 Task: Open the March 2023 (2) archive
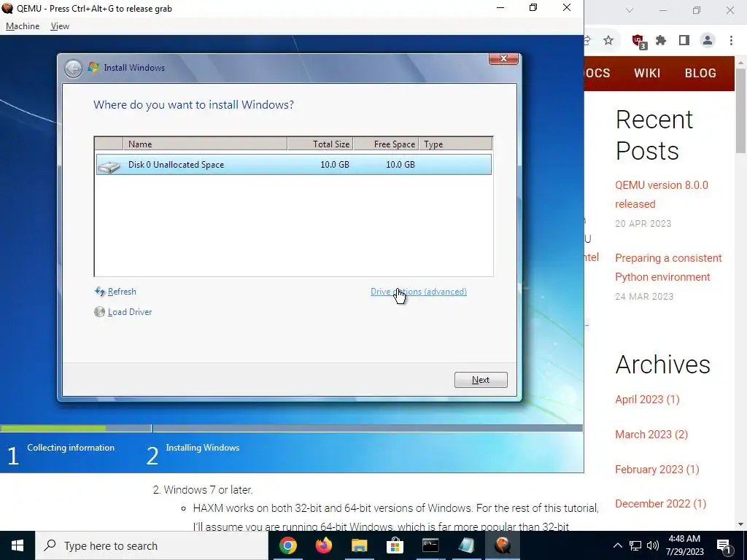[651, 435]
